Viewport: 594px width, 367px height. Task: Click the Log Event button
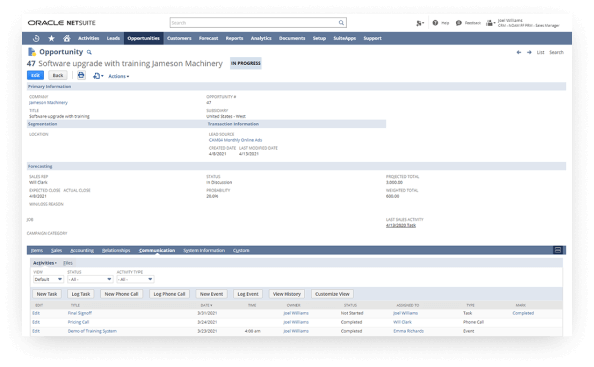click(x=248, y=294)
